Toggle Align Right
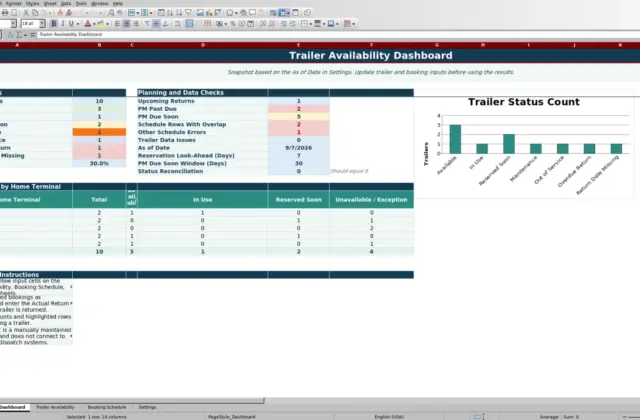 pyautogui.click(x=136, y=24)
